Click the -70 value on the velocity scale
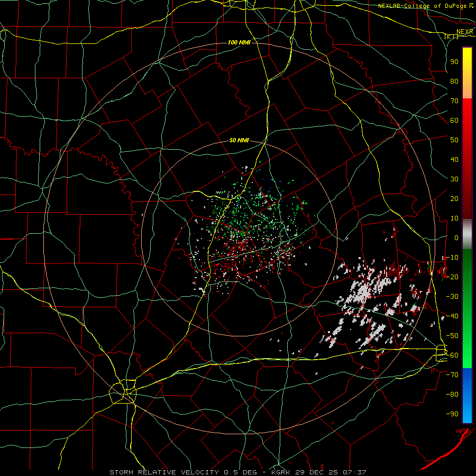Image resolution: width=476 pixels, height=476 pixels. [452, 375]
